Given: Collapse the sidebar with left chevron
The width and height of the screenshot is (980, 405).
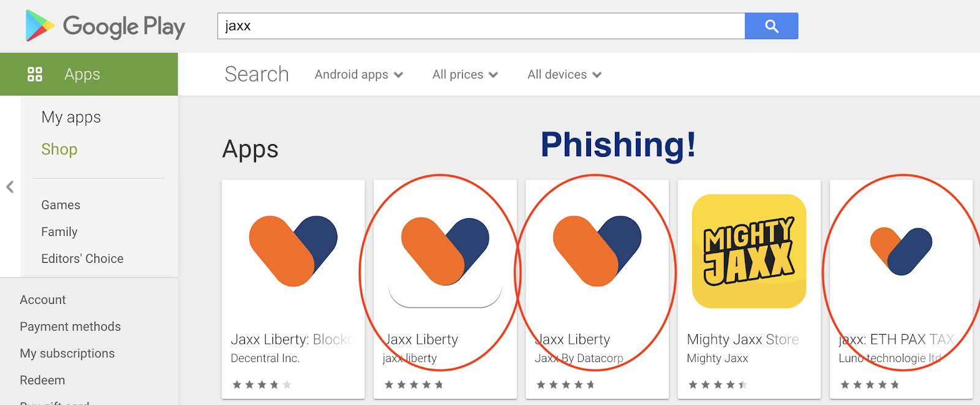Looking at the screenshot, I should (10, 187).
